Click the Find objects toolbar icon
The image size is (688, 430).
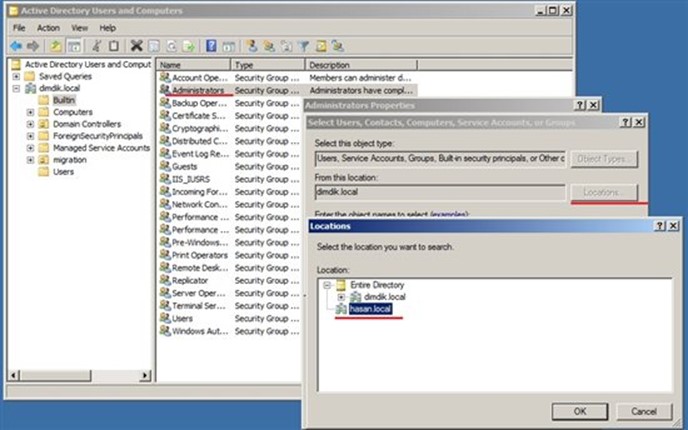point(321,46)
